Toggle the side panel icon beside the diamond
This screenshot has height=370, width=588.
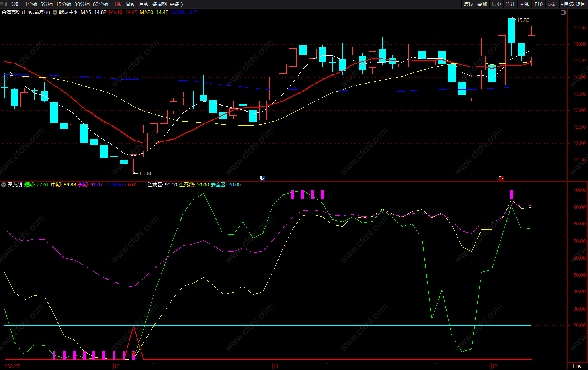click(x=563, y=12)
